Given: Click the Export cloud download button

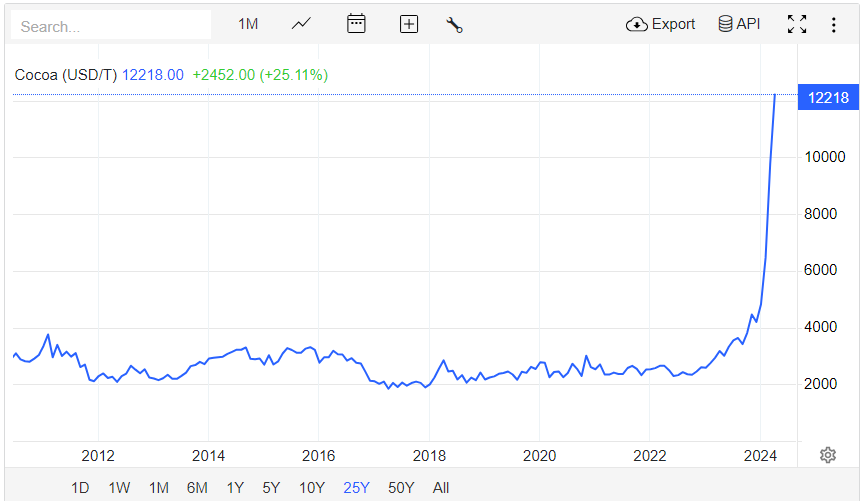Looking at the screenshot, I should coord(660,24).
